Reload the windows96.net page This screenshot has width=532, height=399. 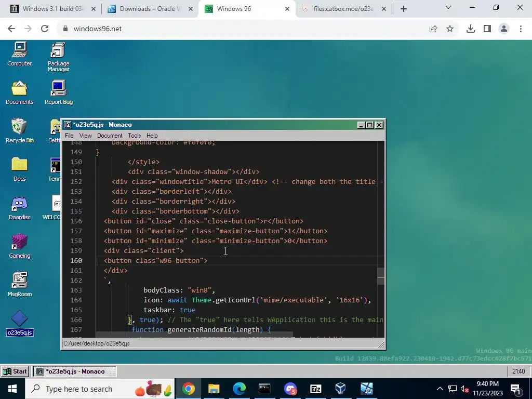tap(45, 29)
